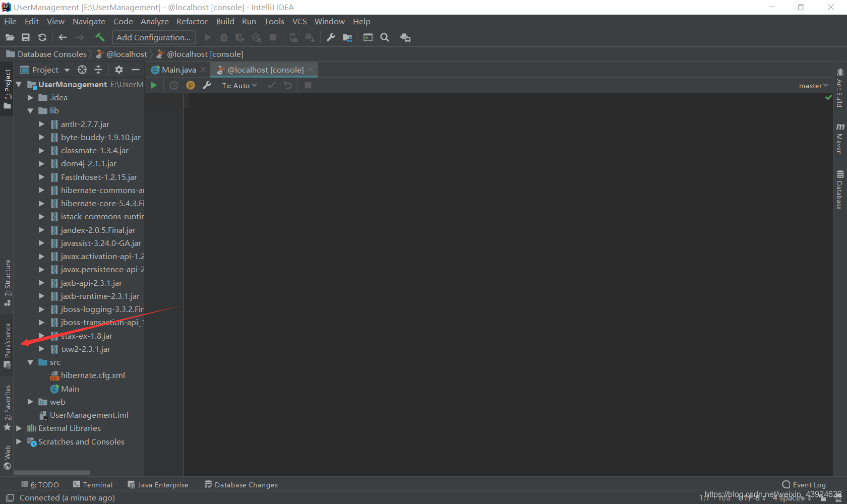Collapse the src folder
847x504 pixels.
click(30, 362)
